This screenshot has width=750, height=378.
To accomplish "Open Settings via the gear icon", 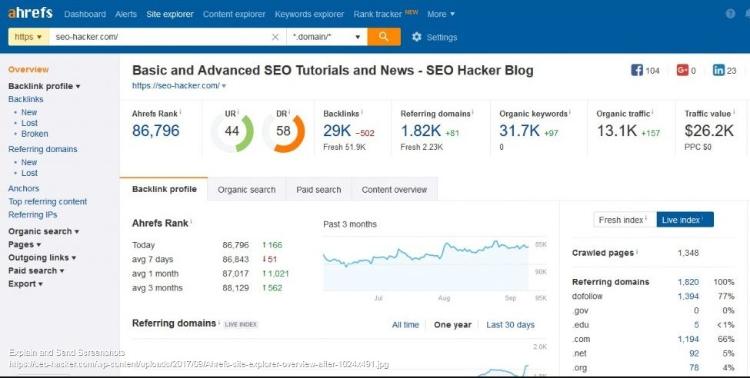I will 417,37.
